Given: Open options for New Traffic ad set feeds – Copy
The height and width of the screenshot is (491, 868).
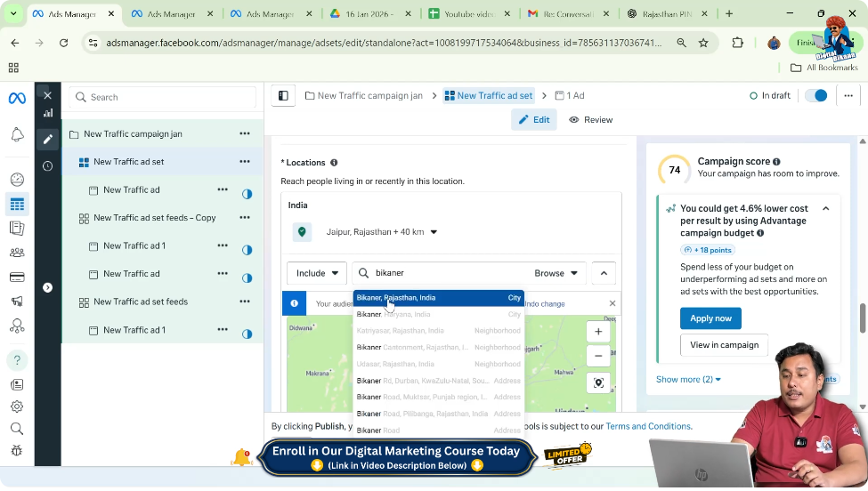Looking at the screenshot, I should [245, 218].
